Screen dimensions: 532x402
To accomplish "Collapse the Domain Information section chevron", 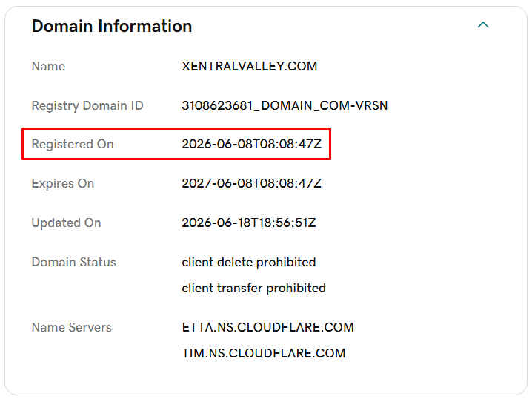I will coord(483,24).
